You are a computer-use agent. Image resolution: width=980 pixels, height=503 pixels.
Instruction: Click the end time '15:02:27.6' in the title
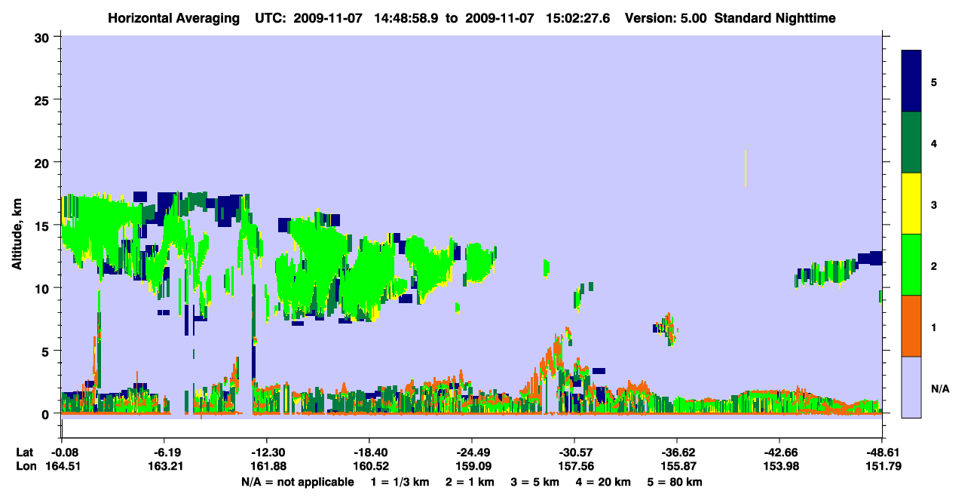coord(578,17)
